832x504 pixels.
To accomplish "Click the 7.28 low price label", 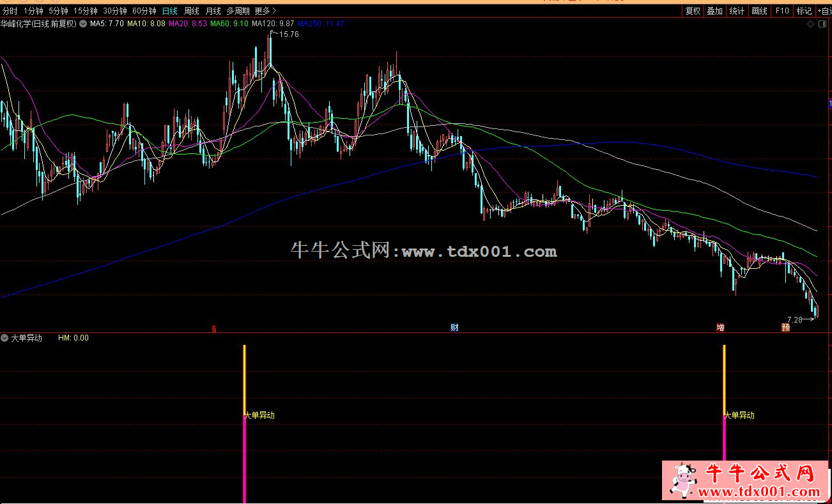I will pyautogui.click(x=794, y=319).
